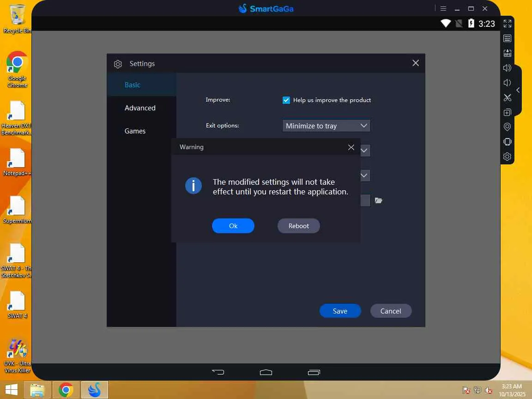This screenshot has width=532, height=399.
Task: Open the keyboard mapping icon in the sidebar
Action: (507, 38)
